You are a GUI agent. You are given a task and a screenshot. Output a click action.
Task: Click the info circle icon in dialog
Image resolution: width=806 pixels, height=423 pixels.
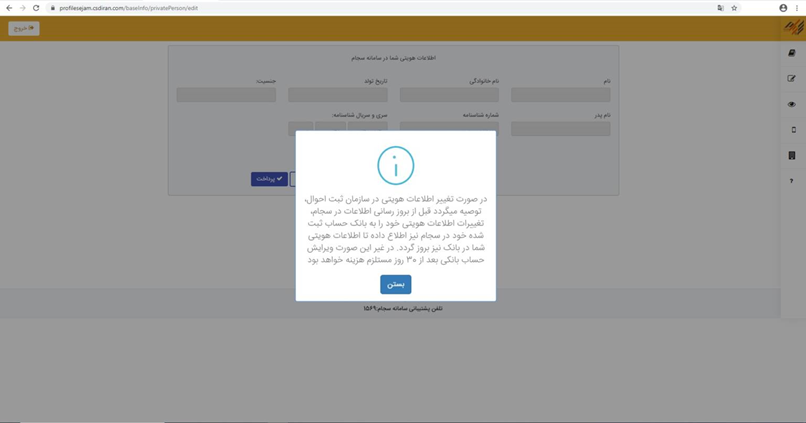(395, 165)
